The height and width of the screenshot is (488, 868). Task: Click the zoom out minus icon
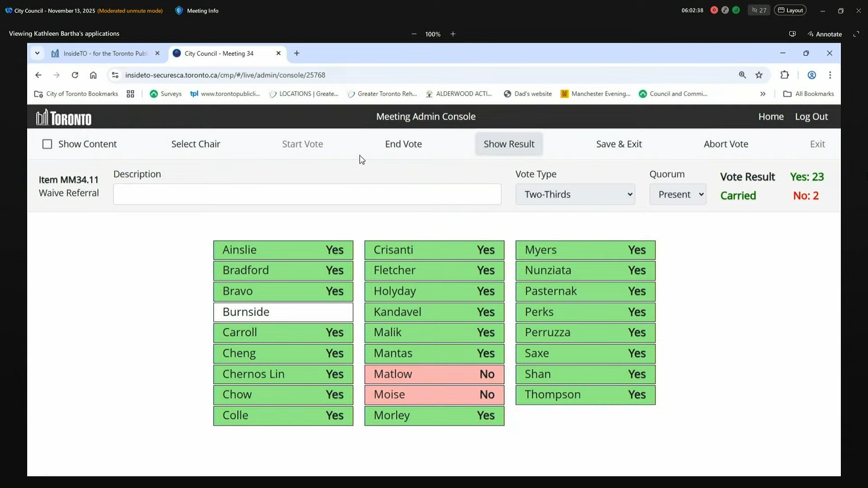(414, 34)
